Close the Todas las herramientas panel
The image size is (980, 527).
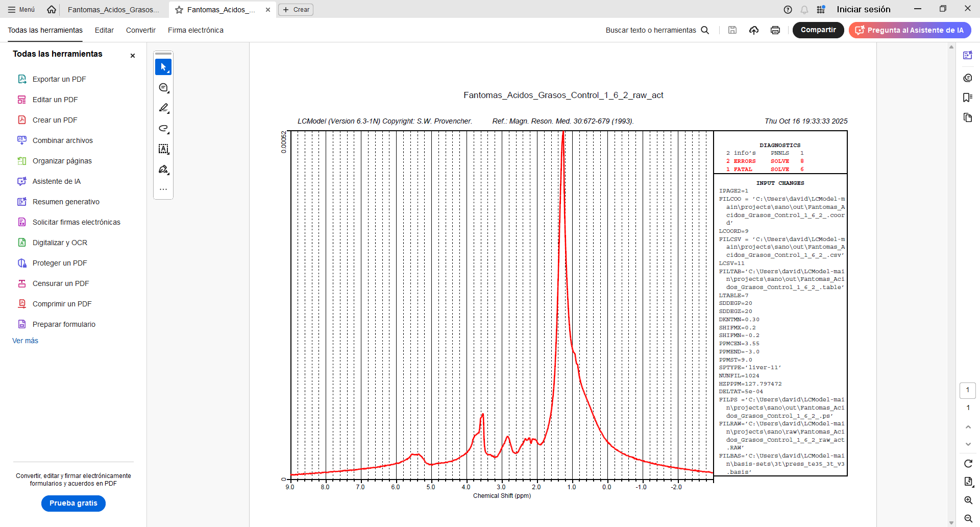133,56
